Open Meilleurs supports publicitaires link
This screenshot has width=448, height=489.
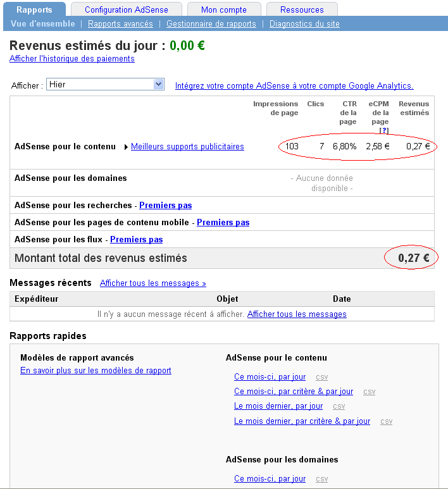click(187, 147)
